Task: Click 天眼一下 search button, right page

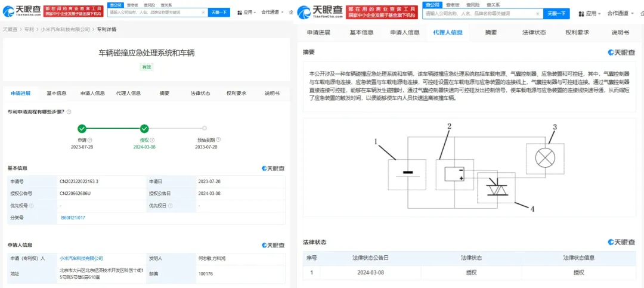Action: [556, 14]
